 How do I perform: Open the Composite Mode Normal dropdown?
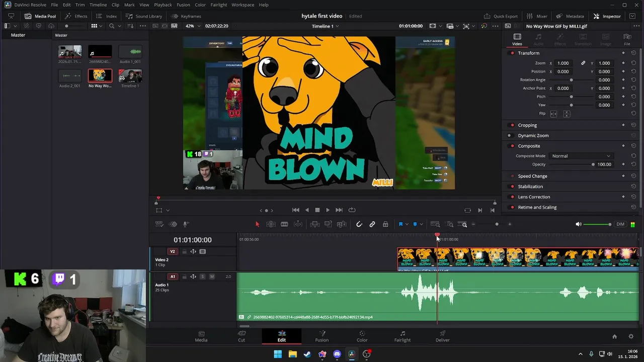pyautogui.click(x=581, y=156)
